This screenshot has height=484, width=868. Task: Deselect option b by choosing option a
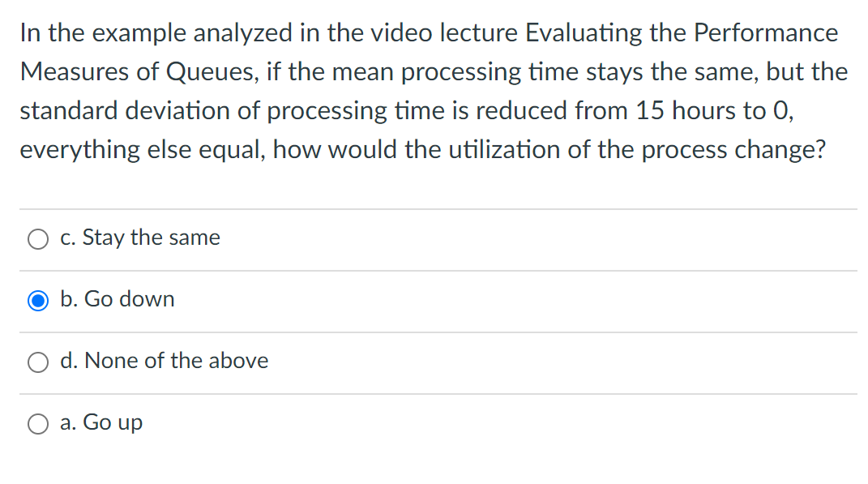[37, 423]
